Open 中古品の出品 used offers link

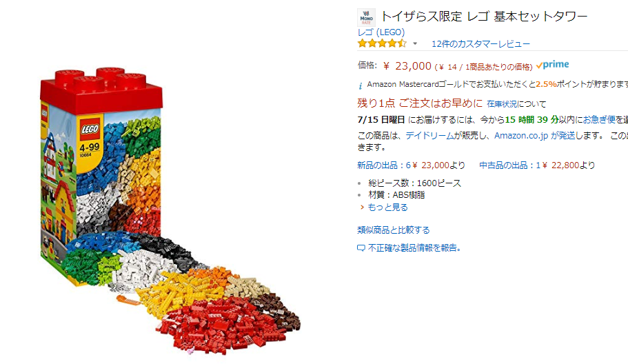point(507,165)
